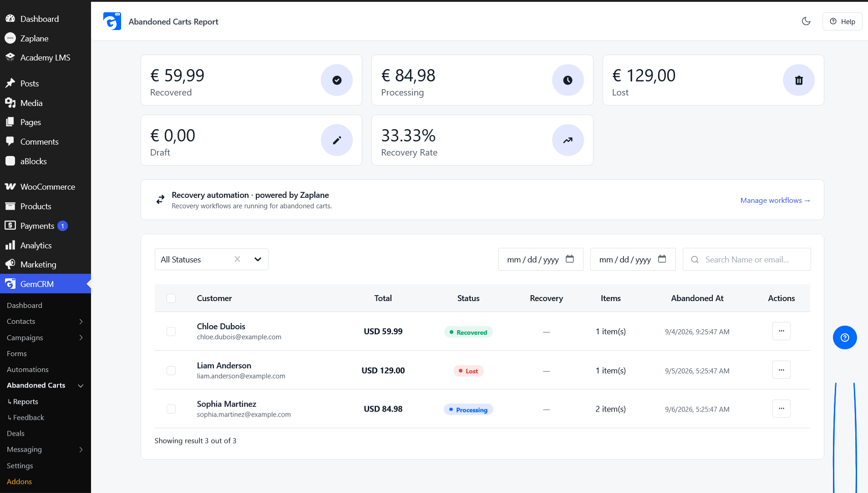Open actions menu for Liam Anderson
This screenshot has height=493, width=868.
[782, 370]
